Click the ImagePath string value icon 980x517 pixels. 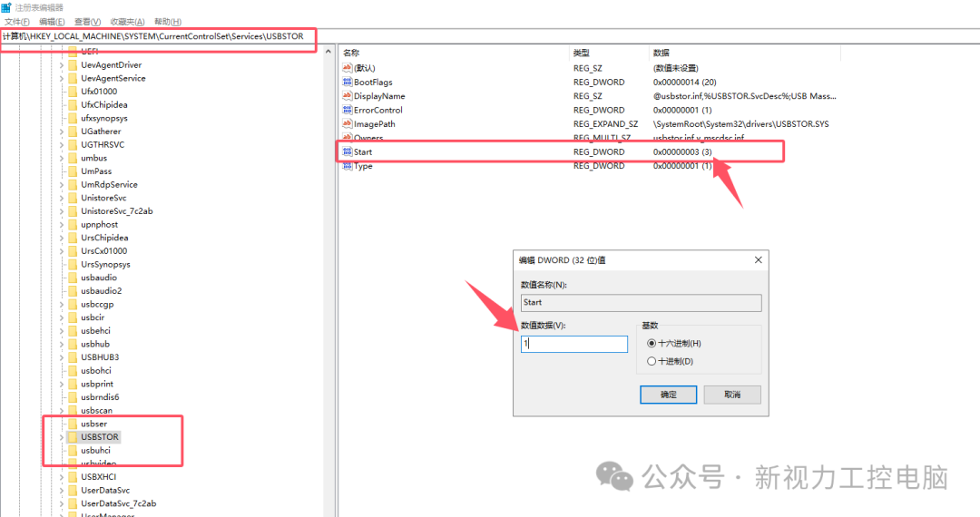(347, 124)
